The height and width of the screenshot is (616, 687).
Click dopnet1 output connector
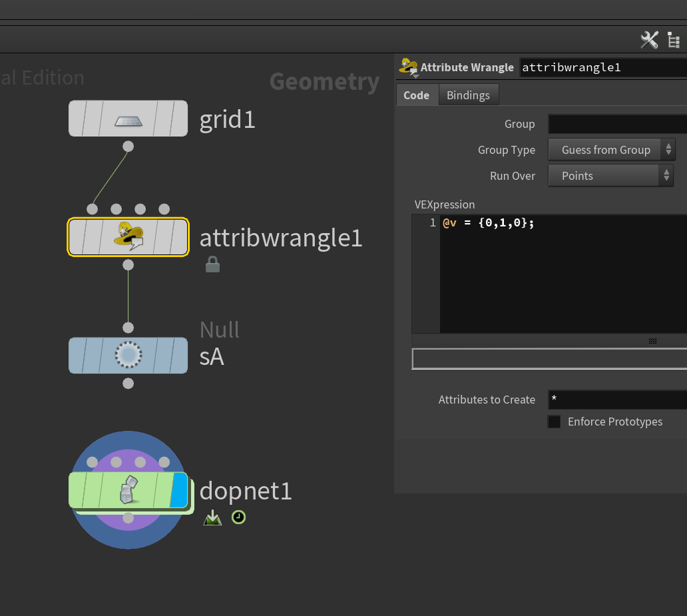click(x=128, y=518)
